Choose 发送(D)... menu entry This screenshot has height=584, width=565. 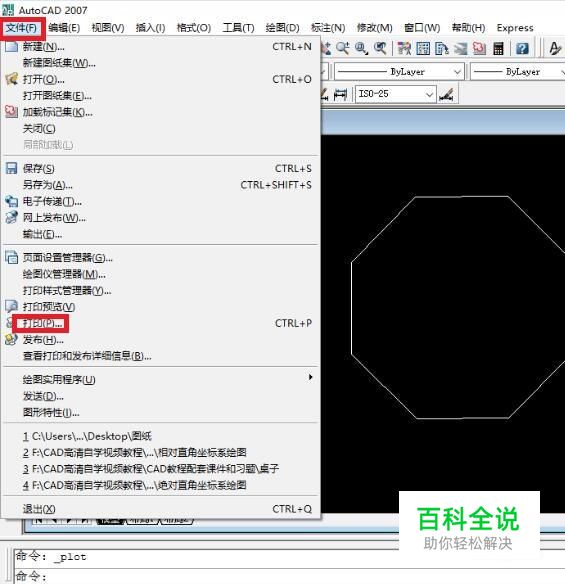click(159, 396)
